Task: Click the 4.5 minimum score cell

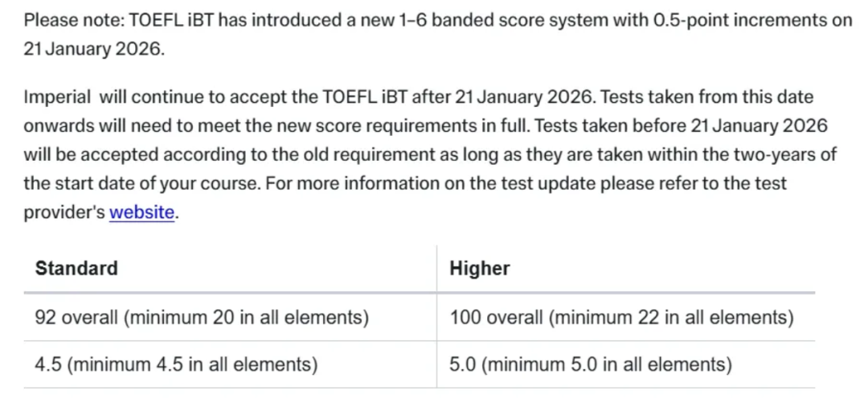Action: coord(176,364)
